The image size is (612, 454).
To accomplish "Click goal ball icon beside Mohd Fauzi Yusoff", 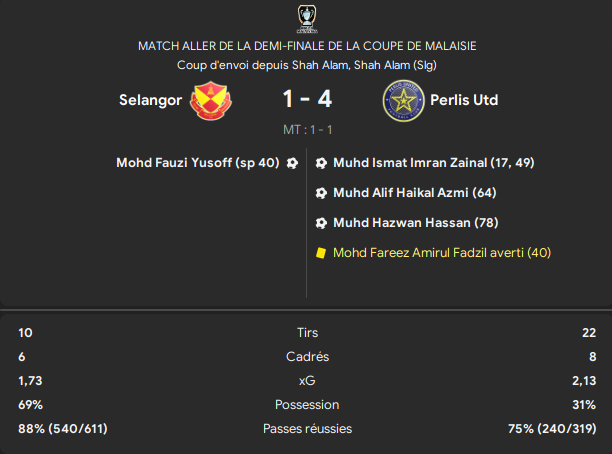I will (x=292, y=163).
